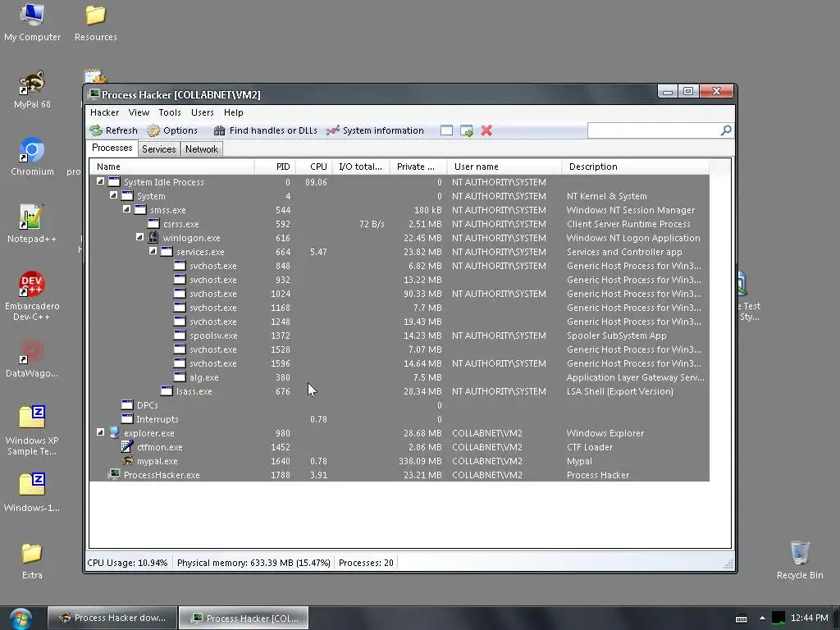Open Find handles or DLLs
The width and height of the screenshot is (840, 630).
click(265, 130)
